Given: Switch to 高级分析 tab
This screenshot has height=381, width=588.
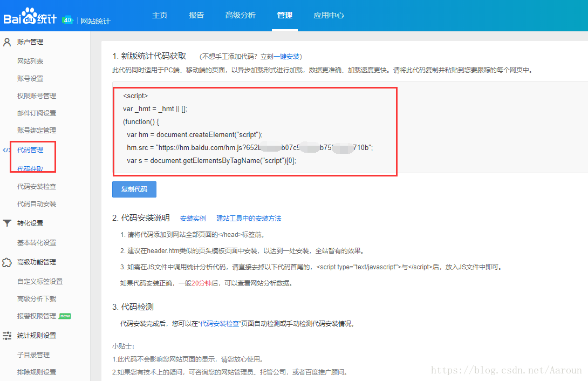Looking at the screenshot, I should (241, 15).
